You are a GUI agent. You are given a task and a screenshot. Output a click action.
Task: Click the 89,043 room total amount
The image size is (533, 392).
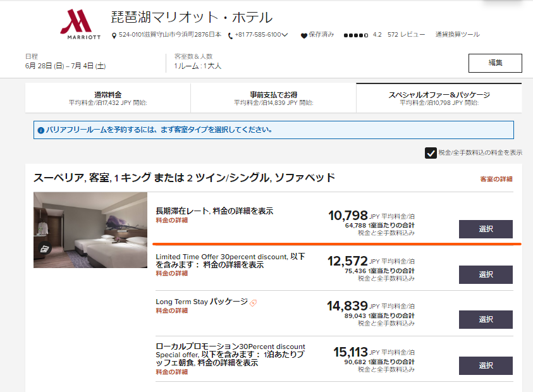tap(355, 316)
